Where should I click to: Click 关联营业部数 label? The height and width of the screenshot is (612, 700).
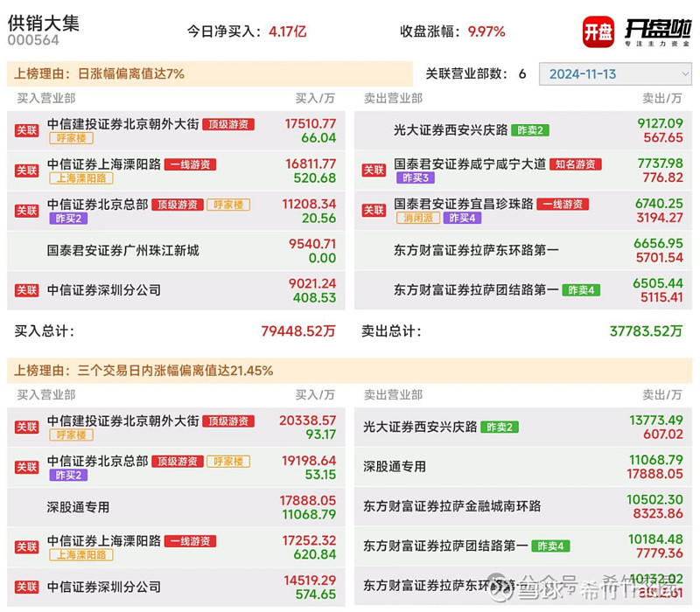coord(466,73)
